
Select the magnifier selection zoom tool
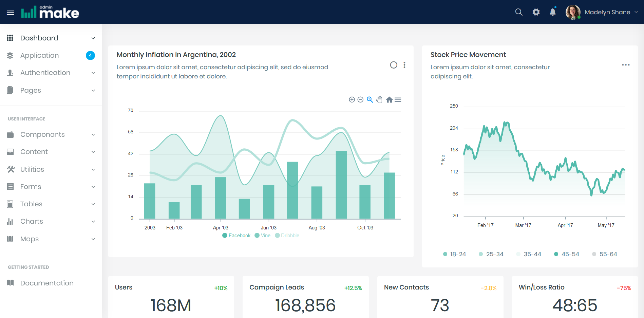[x=370, y=99]
